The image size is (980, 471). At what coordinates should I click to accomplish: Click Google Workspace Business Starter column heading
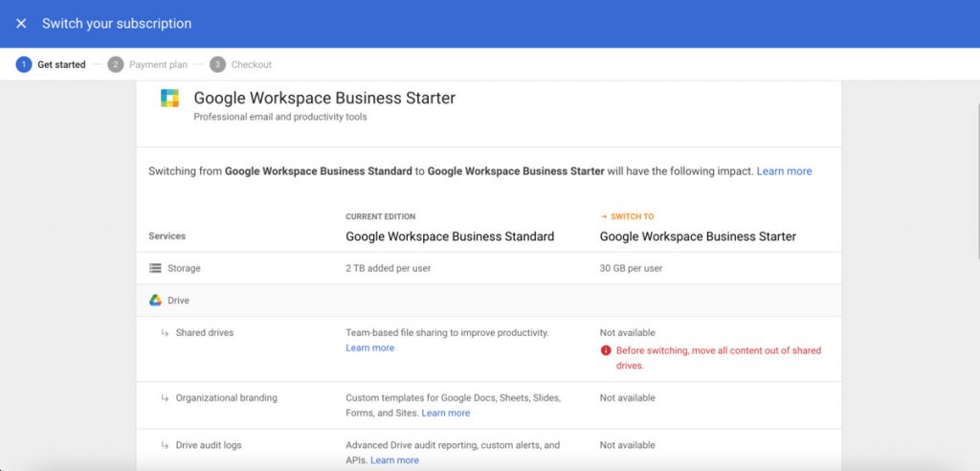click(x=698, y=236)
